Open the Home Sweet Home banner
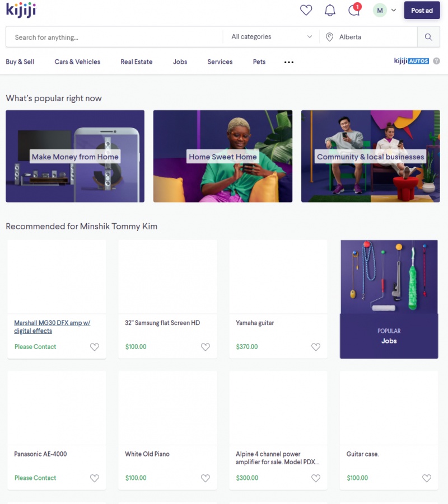This screenshot has width=448, height=504. click(223, 156)
